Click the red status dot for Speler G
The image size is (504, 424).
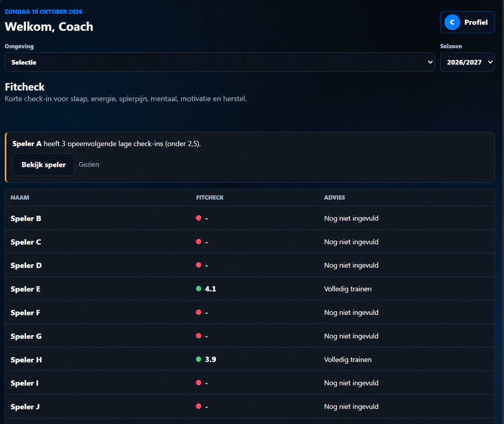[198, 336]
